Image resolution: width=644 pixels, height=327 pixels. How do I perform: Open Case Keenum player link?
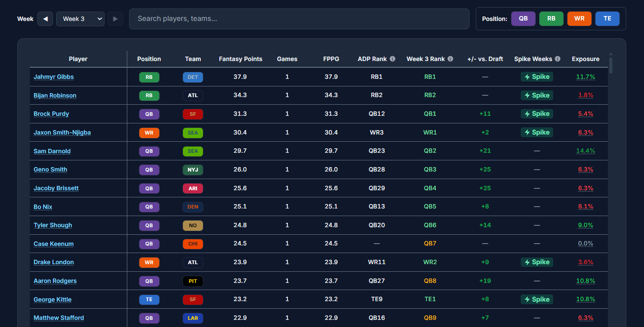tap(54, 244)
